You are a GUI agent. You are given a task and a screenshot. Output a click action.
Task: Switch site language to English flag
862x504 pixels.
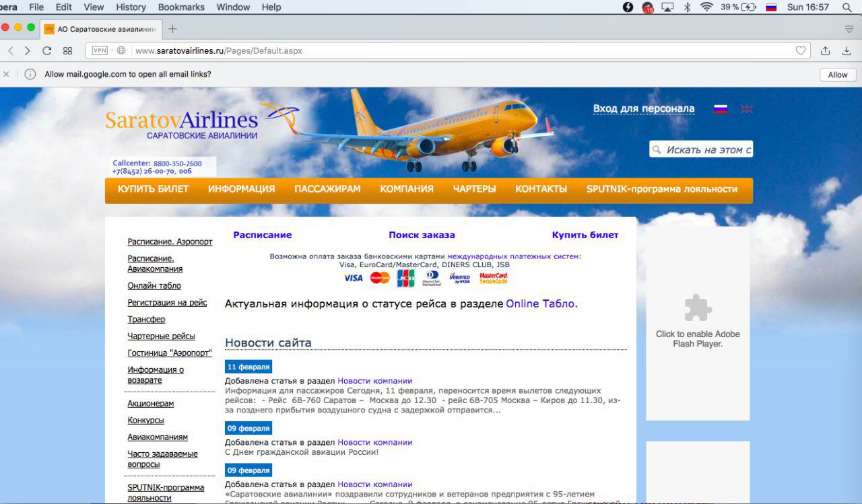746,109
